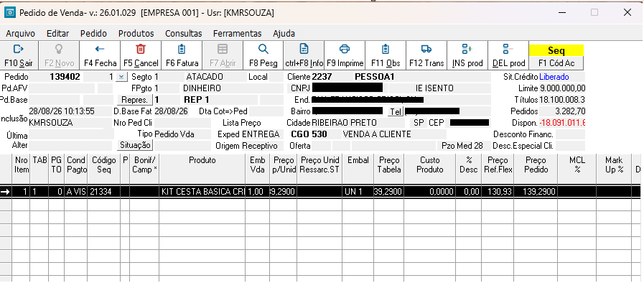The width and height of the screenshot is (644, 283).
Task: Click the Situação button
Action: tap(135, 145)
